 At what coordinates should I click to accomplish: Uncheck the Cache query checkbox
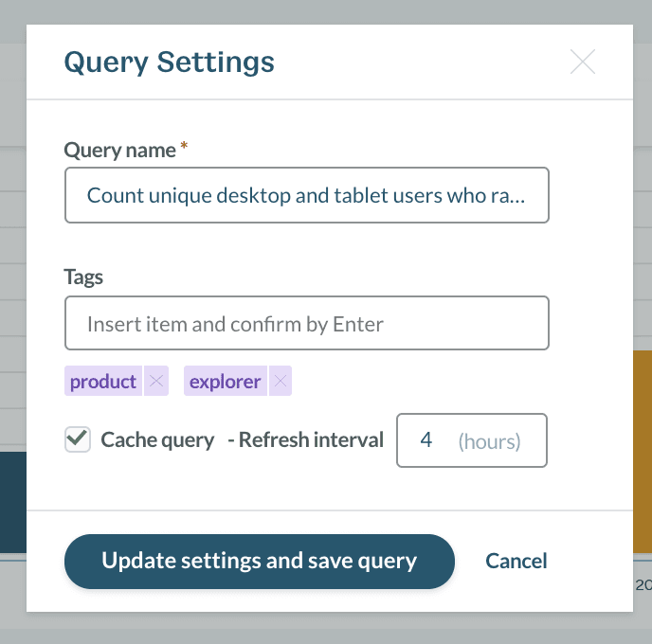pos(78,439)
